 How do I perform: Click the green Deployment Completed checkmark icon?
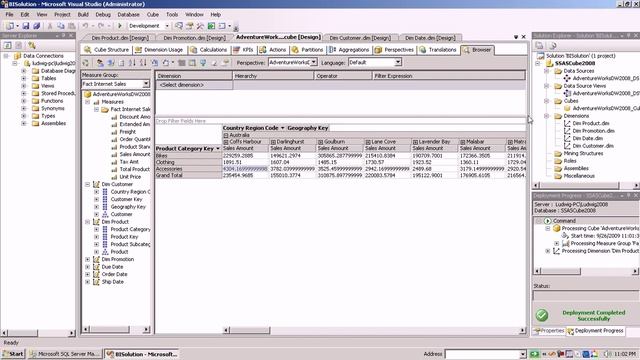pos(542,315)
